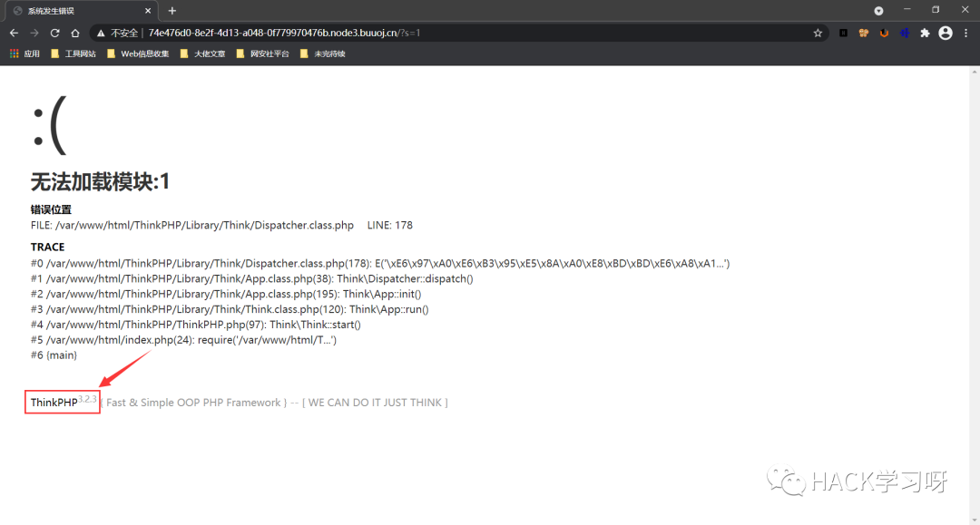Click the 错误位置 label
Image resolution: width=980 pixels, height=525 pixels.
point(51,209)
